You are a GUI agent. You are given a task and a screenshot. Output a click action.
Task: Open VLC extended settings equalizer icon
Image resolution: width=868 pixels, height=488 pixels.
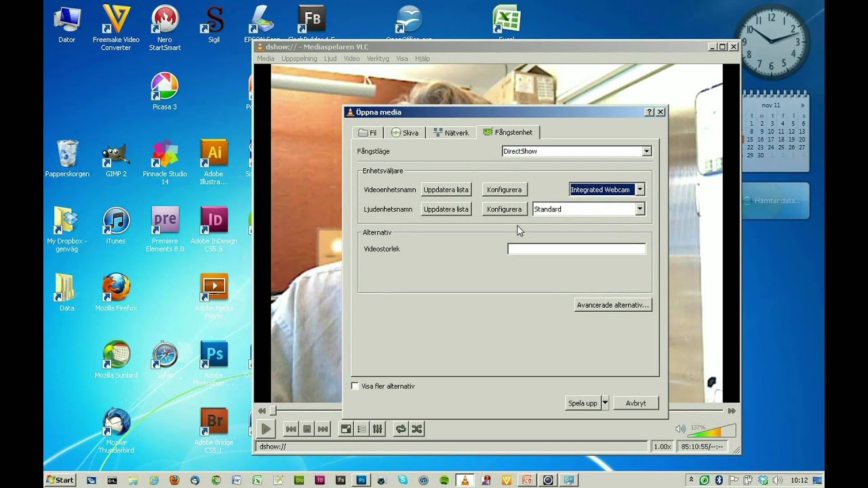point(378,428)
